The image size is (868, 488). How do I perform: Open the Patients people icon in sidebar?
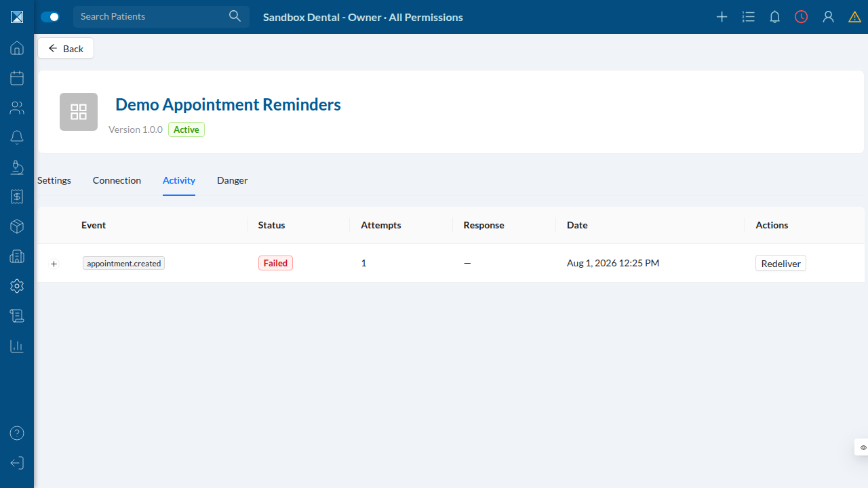pyautogui.click(x=17, y=108)
